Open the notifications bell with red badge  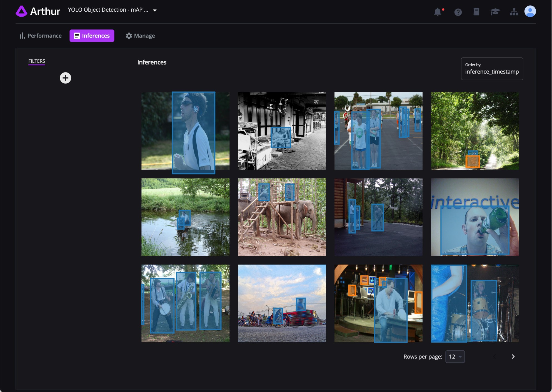[x=438, y=12]
